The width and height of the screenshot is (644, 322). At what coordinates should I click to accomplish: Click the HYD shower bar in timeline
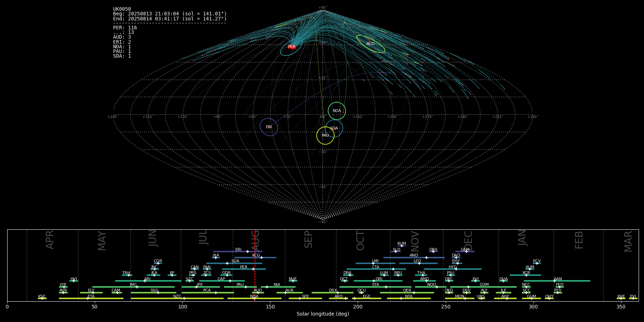pos(453,269)
